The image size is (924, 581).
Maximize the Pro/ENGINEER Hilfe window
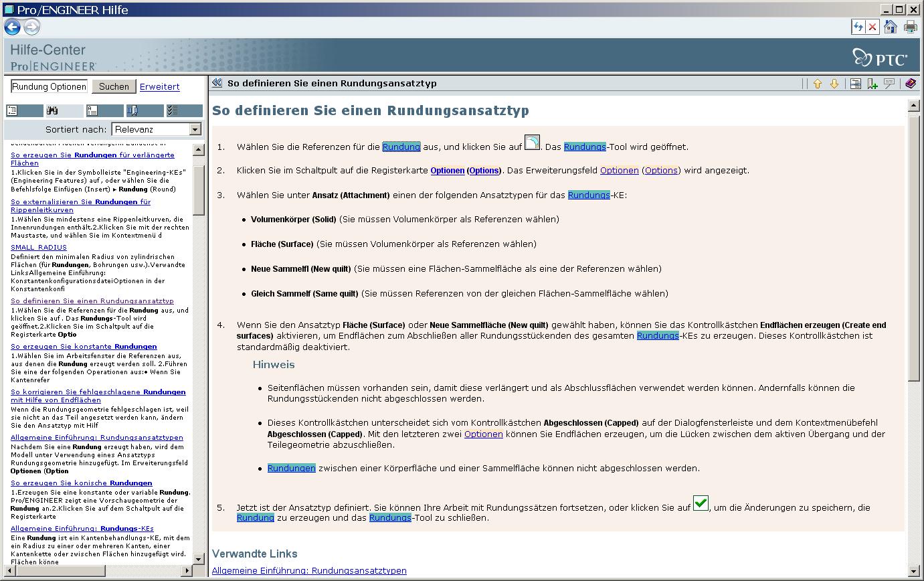[899, 9]
